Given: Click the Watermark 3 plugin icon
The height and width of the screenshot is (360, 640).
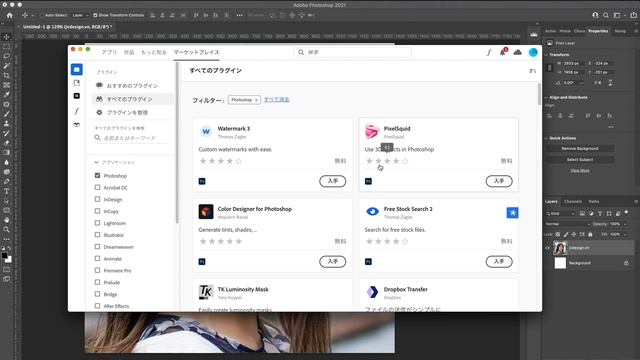Looking at the screenshot, I should coord(206,131).
